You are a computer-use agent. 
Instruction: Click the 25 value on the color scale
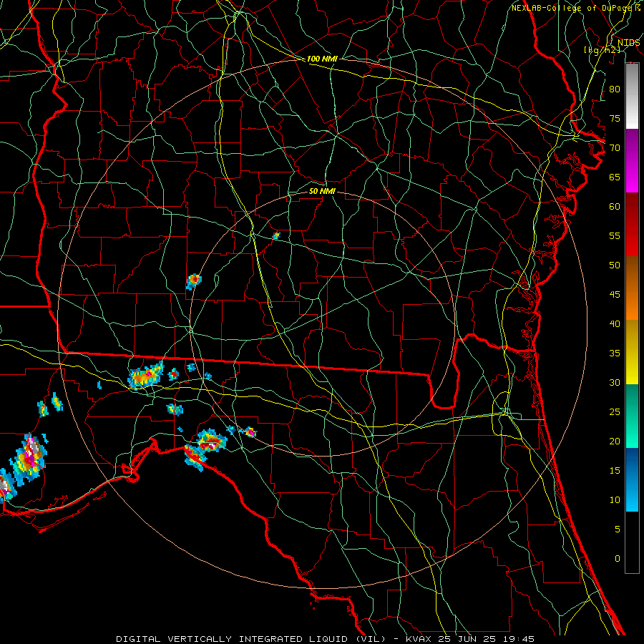coord(615,411)
